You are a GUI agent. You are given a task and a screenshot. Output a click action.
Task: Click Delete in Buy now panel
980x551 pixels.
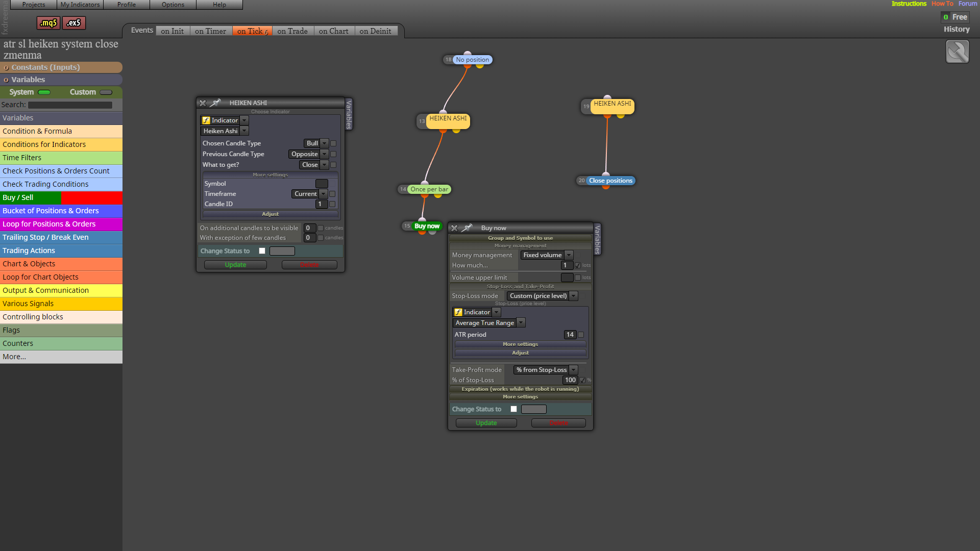click(558, 423)
